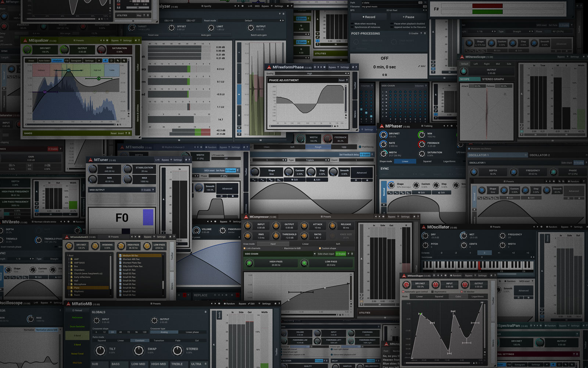Click the next preset arrow in MCompressor header
The height and width of the screenshot is (368, 588).
379,217
